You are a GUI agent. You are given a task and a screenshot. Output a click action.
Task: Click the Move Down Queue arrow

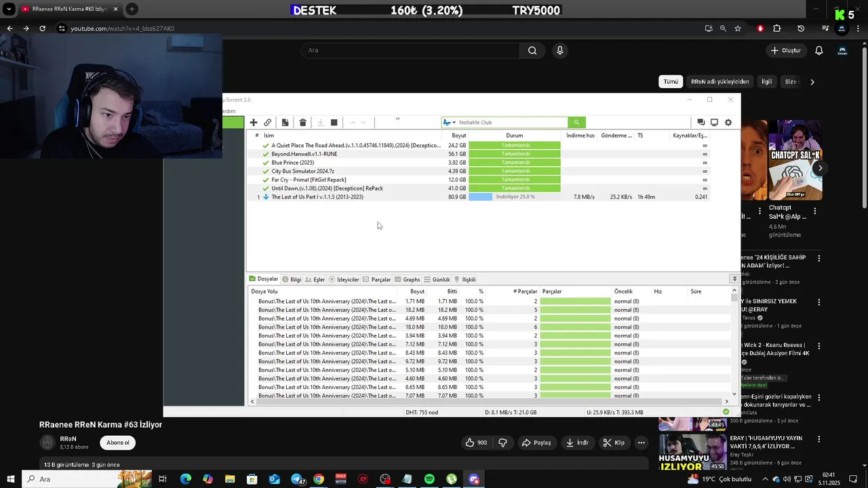(363, 123)
